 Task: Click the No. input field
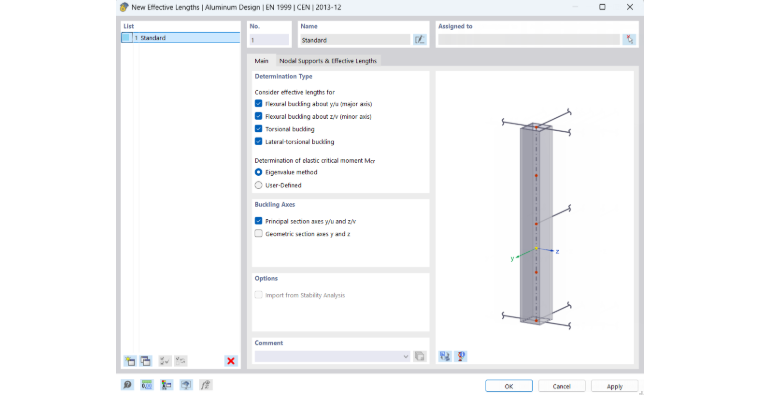tap(269, 40)
